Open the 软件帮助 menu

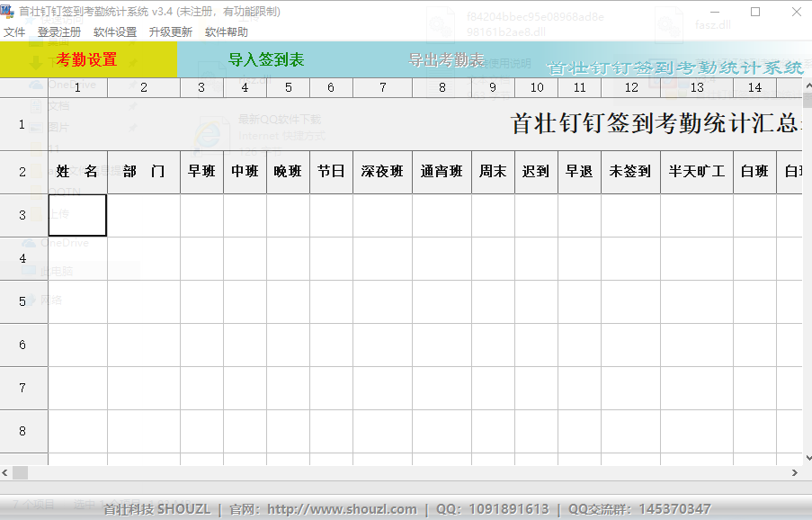[227, 31]
